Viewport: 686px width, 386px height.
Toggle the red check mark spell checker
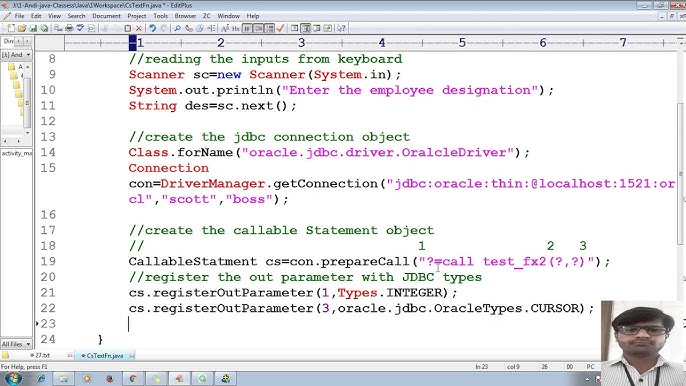(x=281, y=28)
